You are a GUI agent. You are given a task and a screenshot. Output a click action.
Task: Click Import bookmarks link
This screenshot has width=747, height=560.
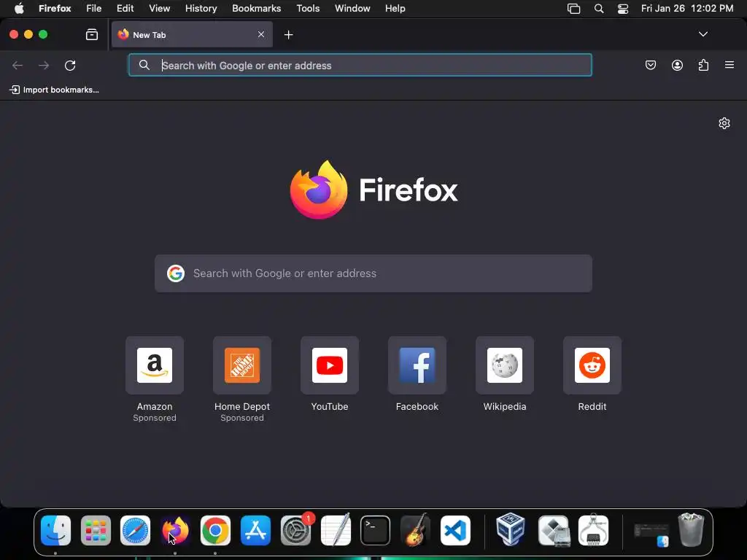(x=54, y=90)
